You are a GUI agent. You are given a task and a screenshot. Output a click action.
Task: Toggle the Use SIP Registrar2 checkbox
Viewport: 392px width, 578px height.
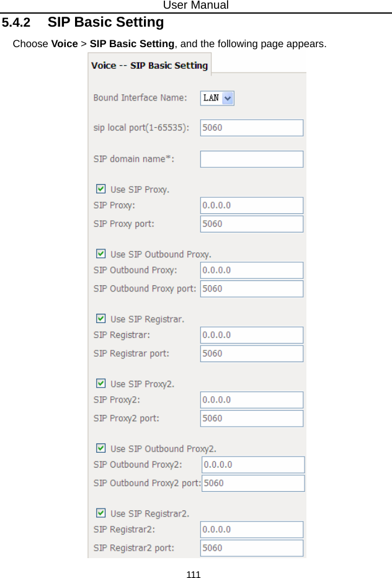point(100,513)
